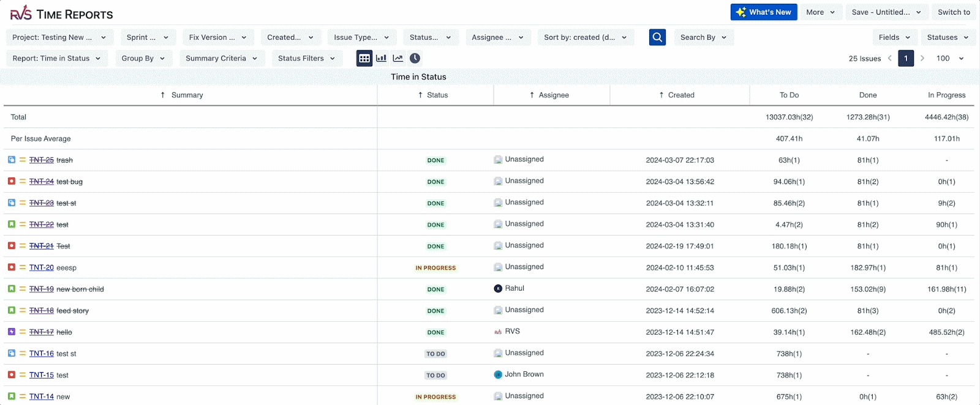The image size is (980, 405).
Task: Click the clock history icon
Action: pyautogui.click(x=415, y=58)
